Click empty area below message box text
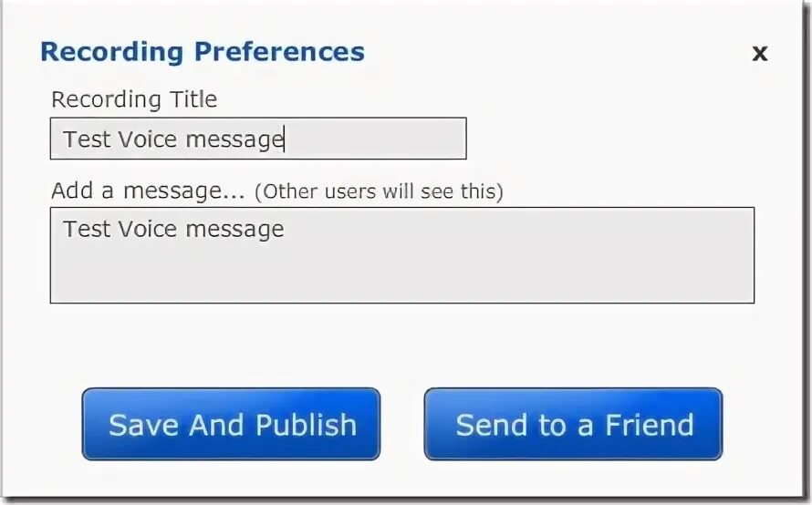This screenshot has height=505, width=812. [402, 274]
